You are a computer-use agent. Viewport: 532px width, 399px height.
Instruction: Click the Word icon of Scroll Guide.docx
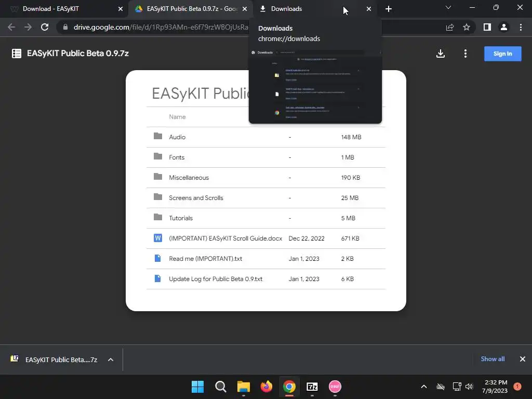[x=158, y=238]
